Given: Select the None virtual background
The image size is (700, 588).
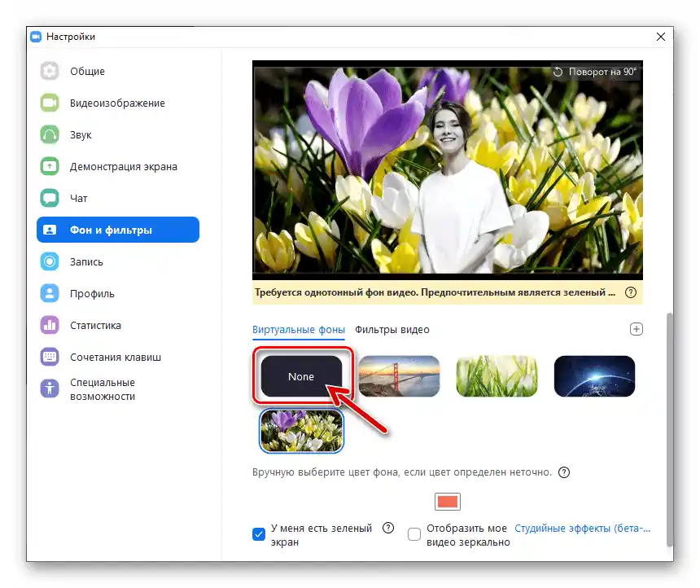Looking at the screenshot, I should [301, 376].
